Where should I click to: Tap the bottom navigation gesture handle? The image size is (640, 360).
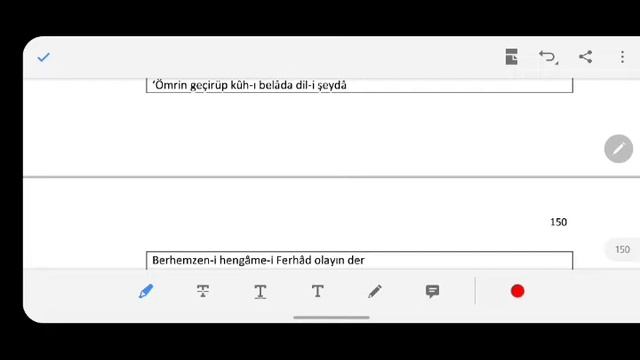[331, 317]
